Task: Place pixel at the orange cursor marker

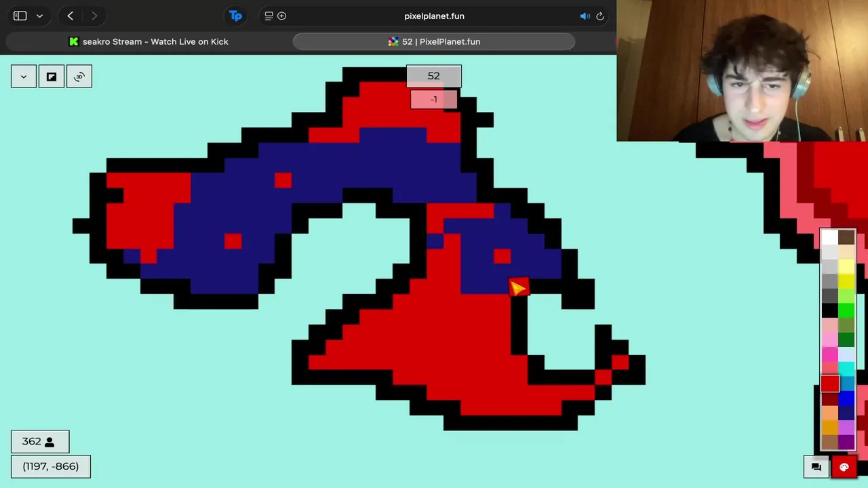Action: click(x=518, y=287)
